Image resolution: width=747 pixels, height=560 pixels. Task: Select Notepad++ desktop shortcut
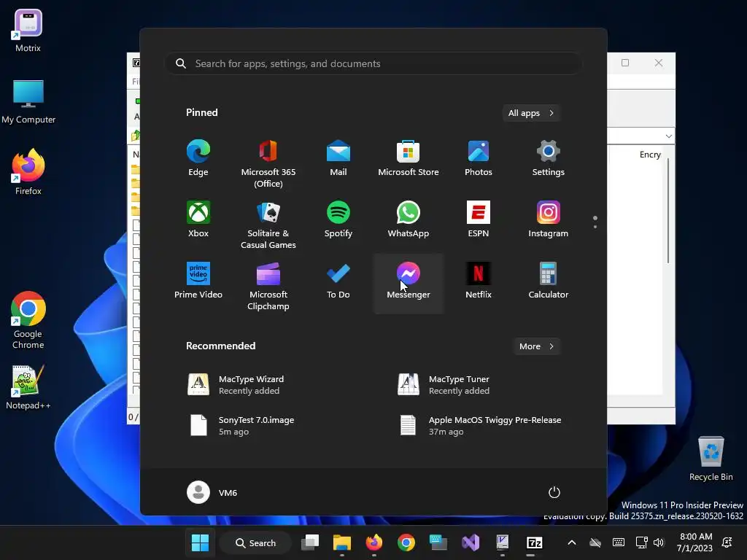[28, 388]
